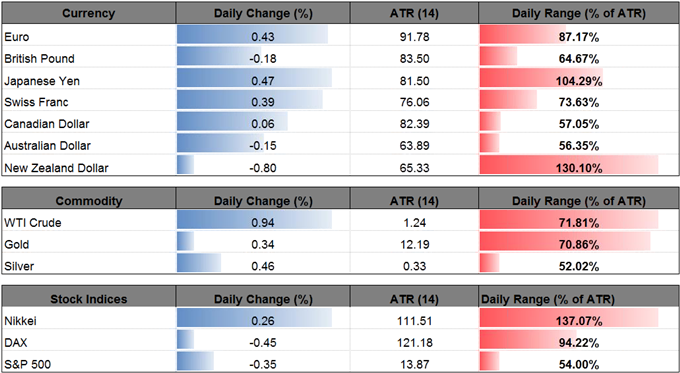This screenshot has width=680, height=373.
Task: Click the S&P 500 ATR value 13.87
Action: (x=414, y=364)
